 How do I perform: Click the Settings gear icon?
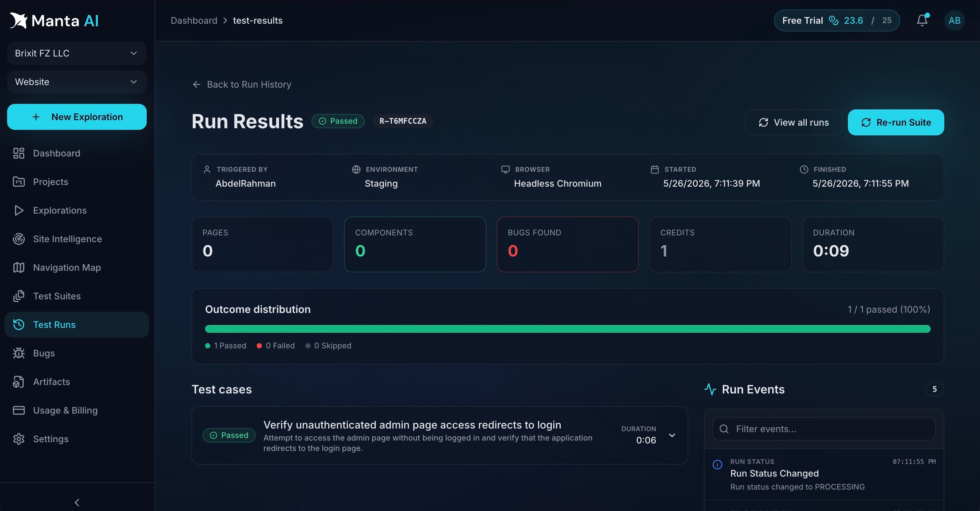[x=18, y=439]
